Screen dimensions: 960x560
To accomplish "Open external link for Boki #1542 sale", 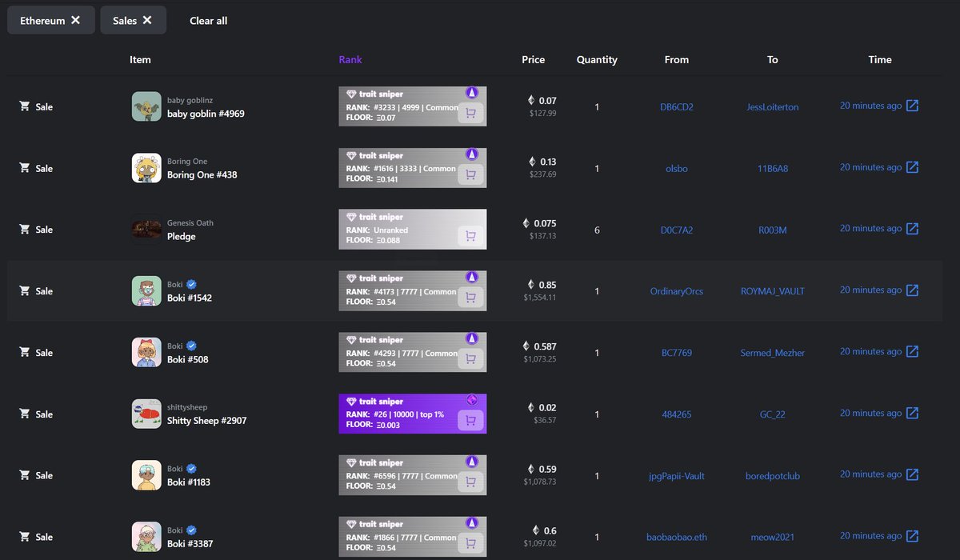I will click(912, 290).
